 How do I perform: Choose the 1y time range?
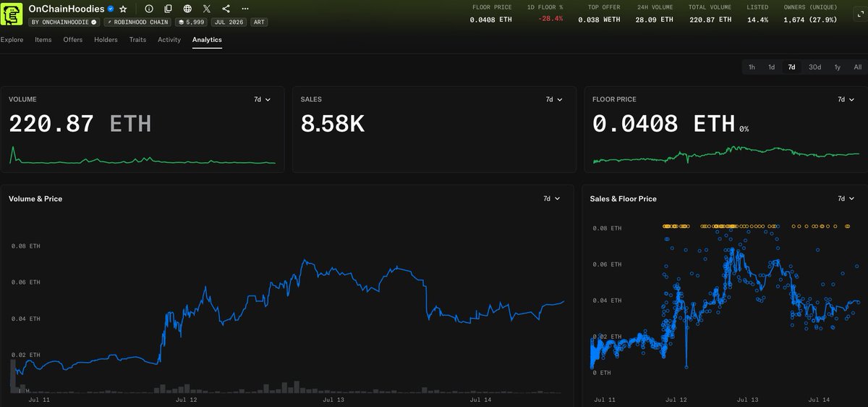pyautogui.click(x=838, y=67)
